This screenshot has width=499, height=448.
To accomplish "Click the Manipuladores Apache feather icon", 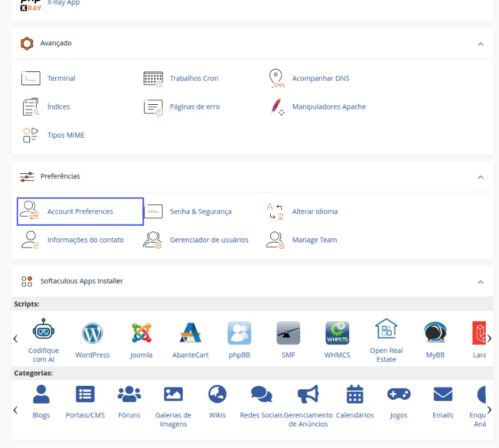I will pyautogui.click(x=277, y=107).
